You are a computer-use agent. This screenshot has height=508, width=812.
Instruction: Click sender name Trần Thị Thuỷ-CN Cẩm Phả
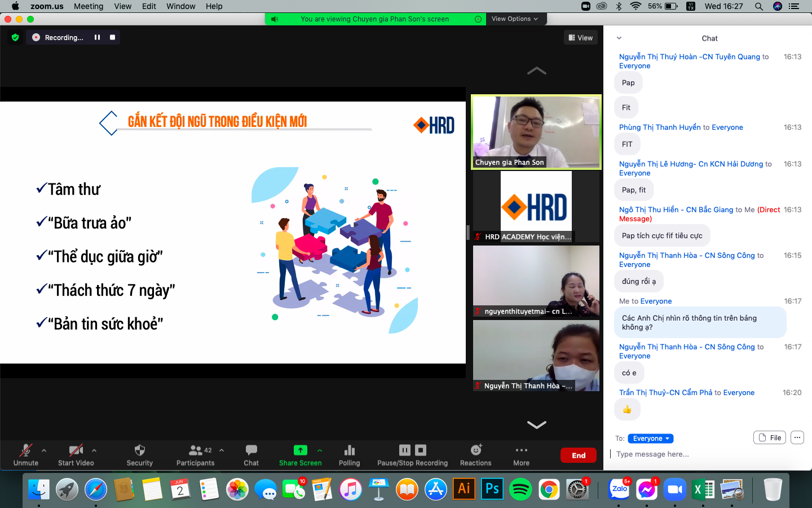click(x=666, y=393)
